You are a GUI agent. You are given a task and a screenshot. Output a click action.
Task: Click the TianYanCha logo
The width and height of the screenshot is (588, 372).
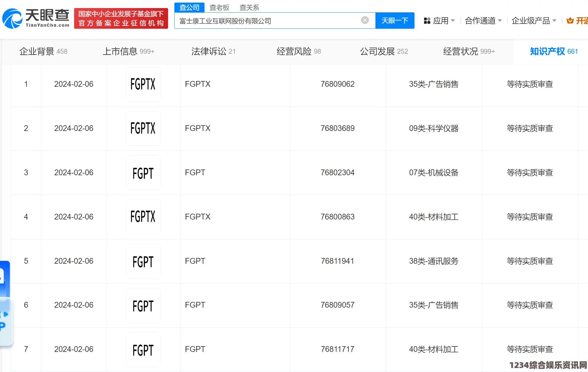[36, 18]
